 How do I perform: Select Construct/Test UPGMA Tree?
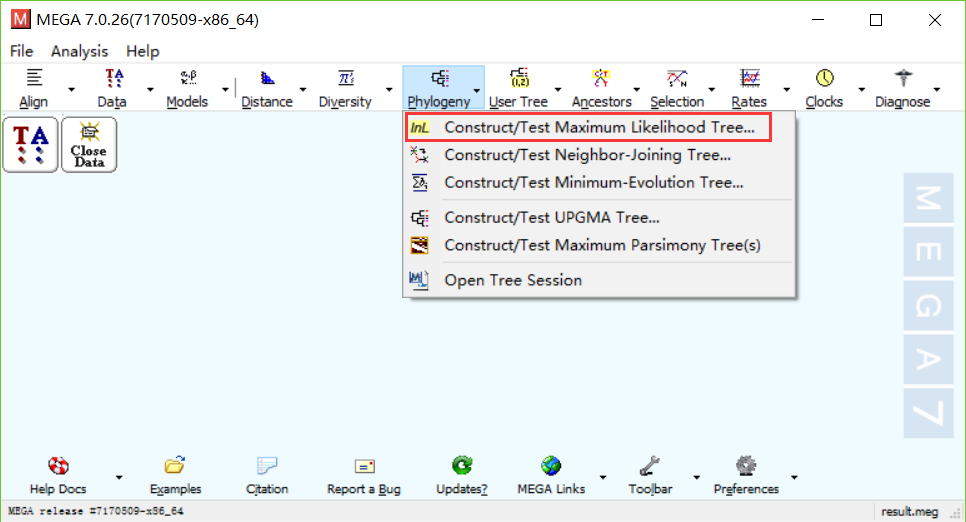pos(599,218)
